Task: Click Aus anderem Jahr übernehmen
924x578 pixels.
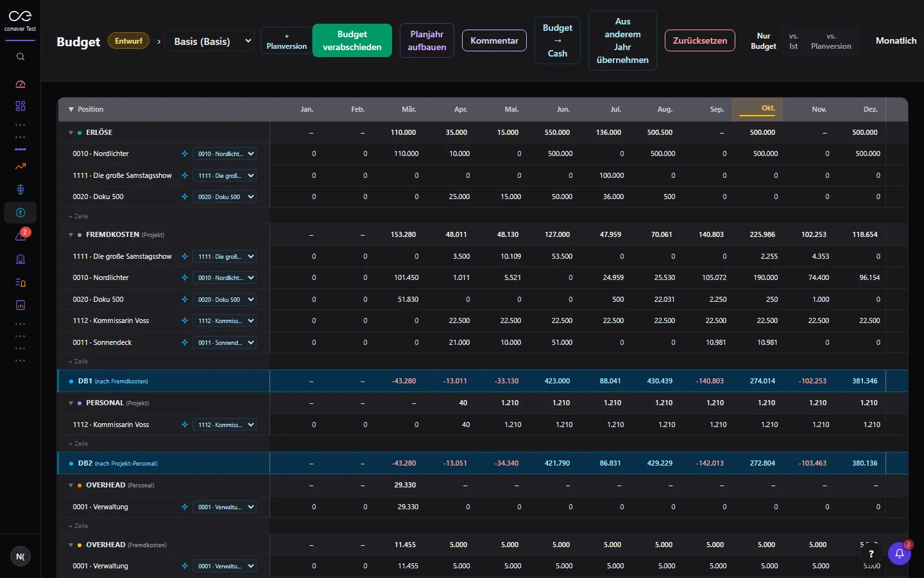Action: point(622,40)
